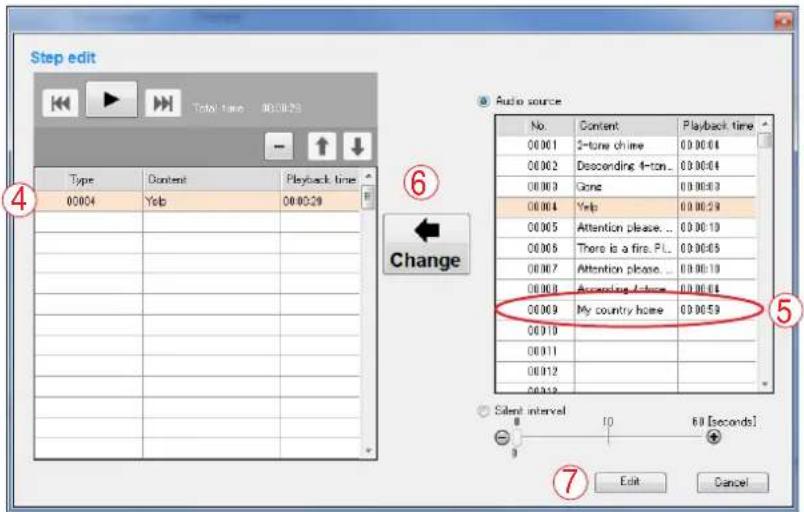Select audio source 00007 Attention please
The width and height of the screenshot is (804, 512).
pyautogui.click(x=626, y=269)
